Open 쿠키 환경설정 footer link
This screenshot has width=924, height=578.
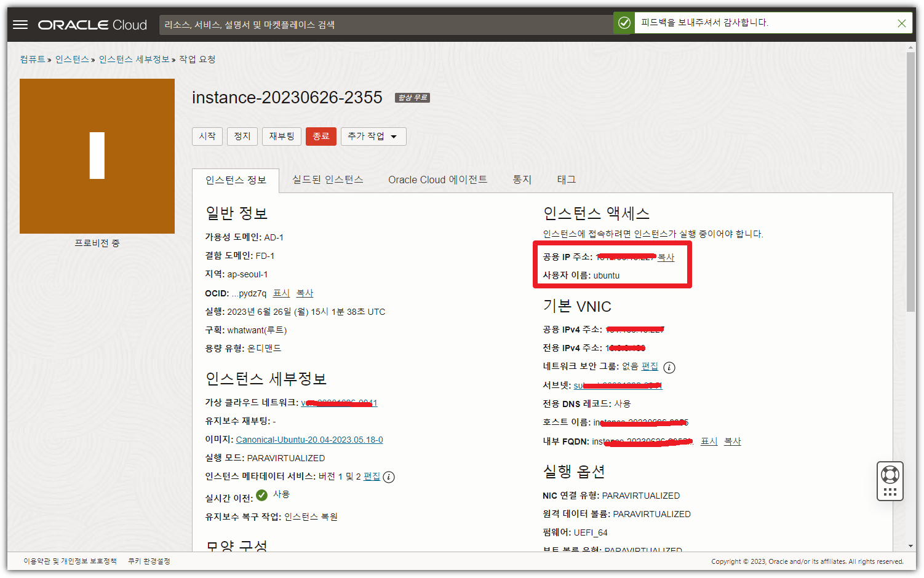[149, 561]
